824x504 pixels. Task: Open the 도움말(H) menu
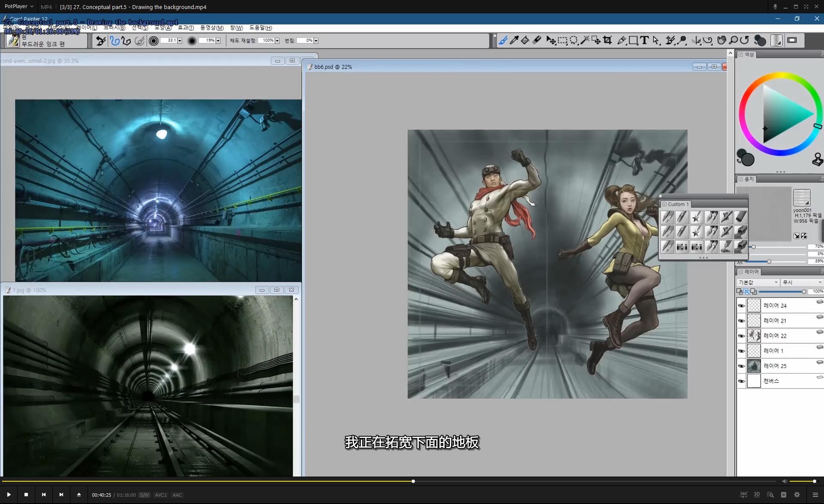click(x=261, y=28)
